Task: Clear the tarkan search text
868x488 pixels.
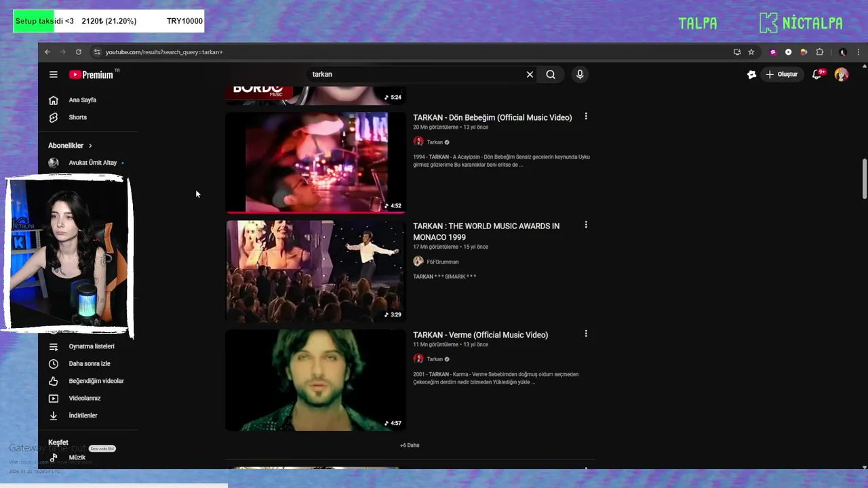Action: 530,75
